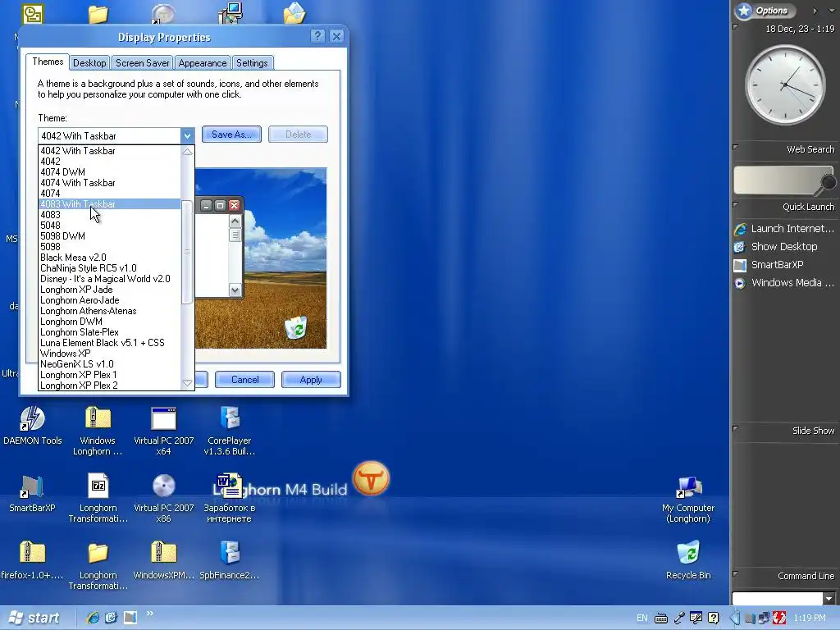840x630 pixels.
Task: Click the Save As... button
Action: (231, 135)
